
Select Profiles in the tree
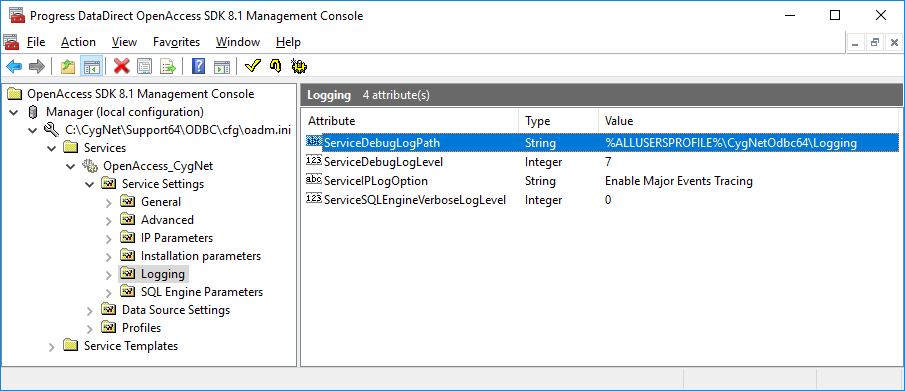click(141, 328)
